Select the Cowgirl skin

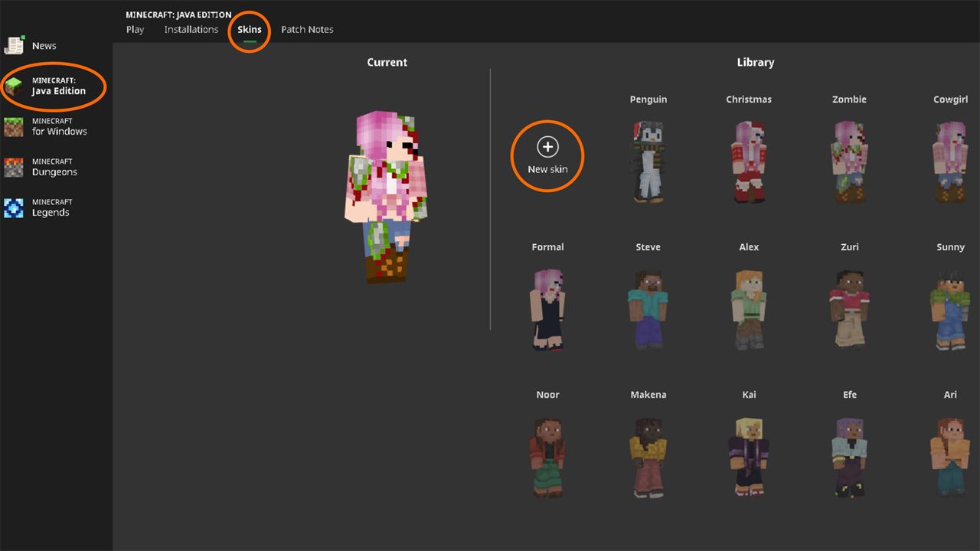click(949, 161)
